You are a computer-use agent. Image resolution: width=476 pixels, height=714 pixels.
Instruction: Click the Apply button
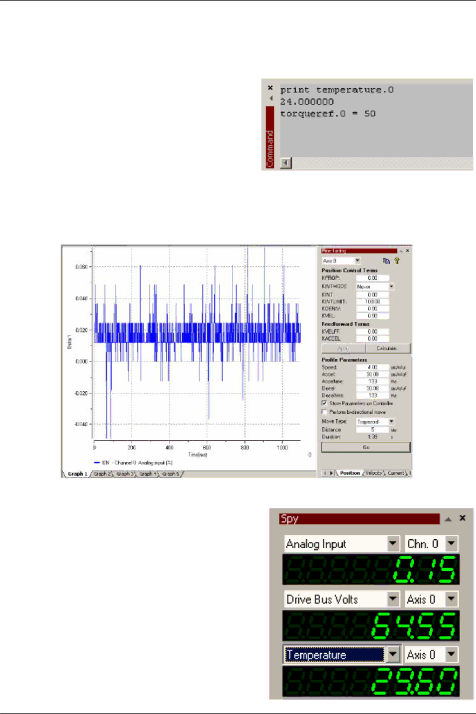(x=343, y=348)
